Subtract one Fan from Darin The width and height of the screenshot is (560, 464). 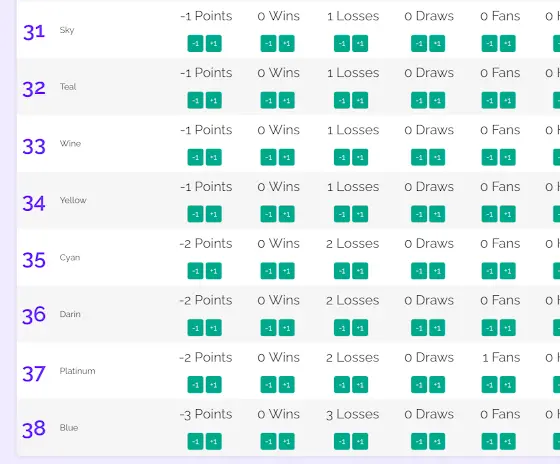tap(489, 328)
